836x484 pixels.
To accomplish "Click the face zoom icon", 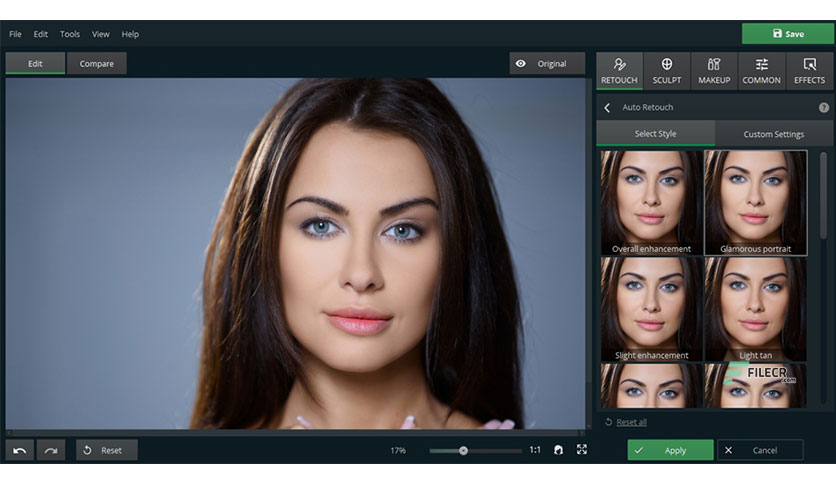I will pyautogui.click(x=558, y=450).
